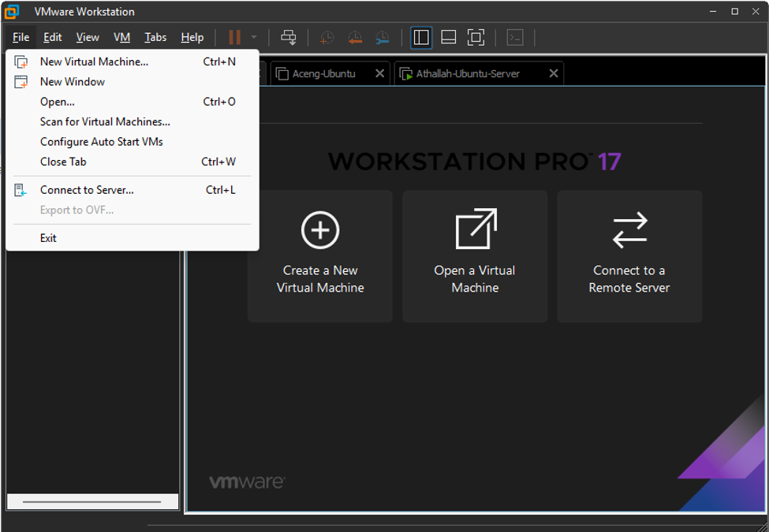
Task: Click the open-window arrow icon on home page
Action: [476, 229]
